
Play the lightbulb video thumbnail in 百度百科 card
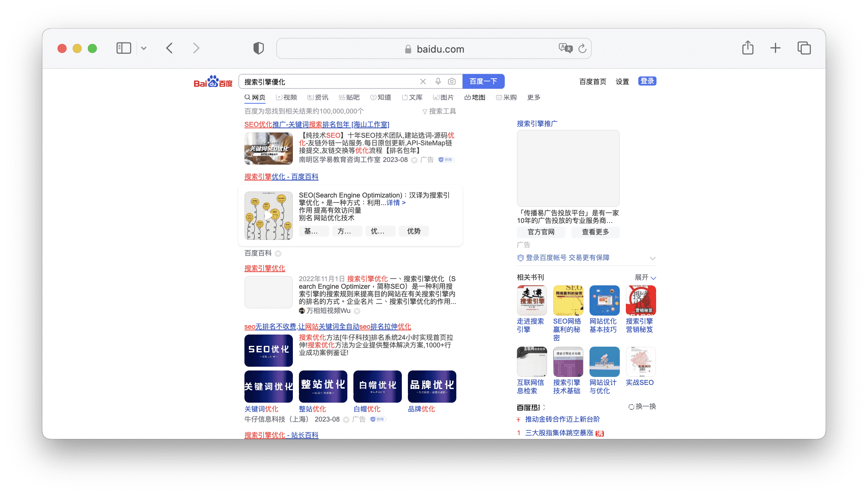point(269,216)
